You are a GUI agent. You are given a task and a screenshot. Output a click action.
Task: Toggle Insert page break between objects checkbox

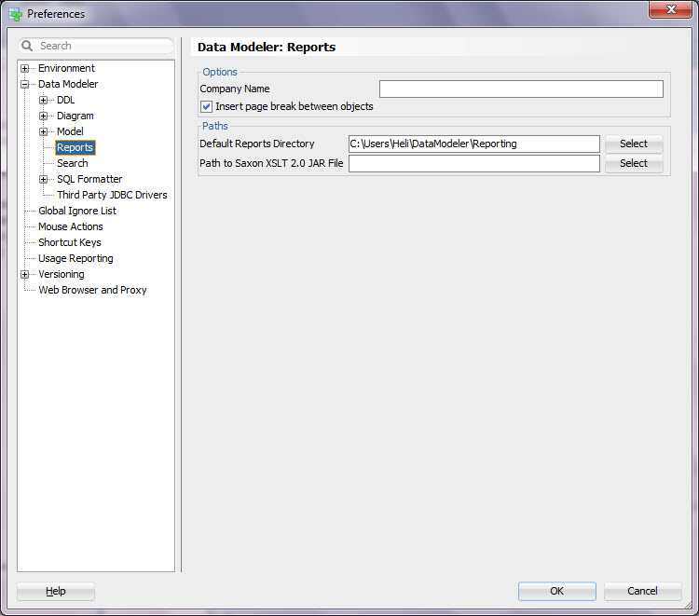tap(207, 107)
